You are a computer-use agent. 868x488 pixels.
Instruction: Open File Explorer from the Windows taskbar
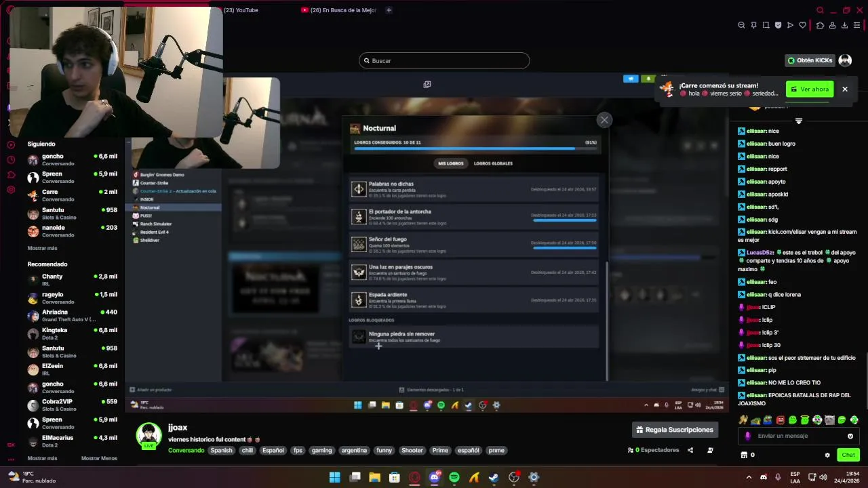click(374, 477)
